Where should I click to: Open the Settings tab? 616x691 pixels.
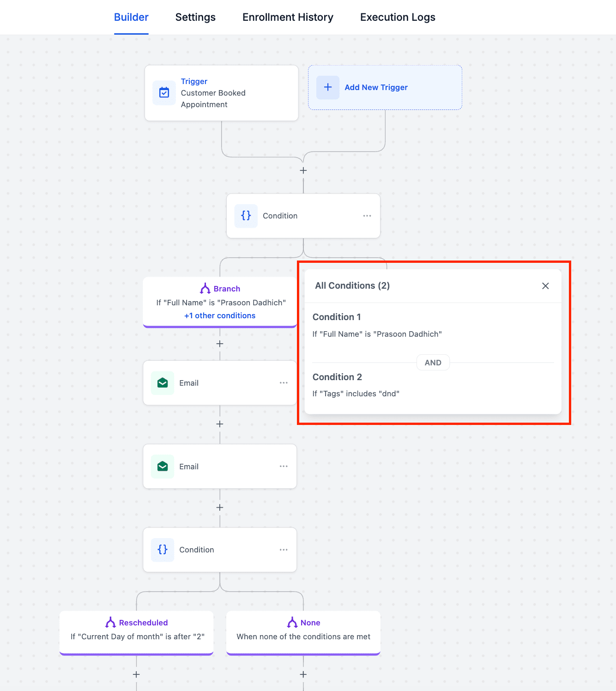pos(195,17)
